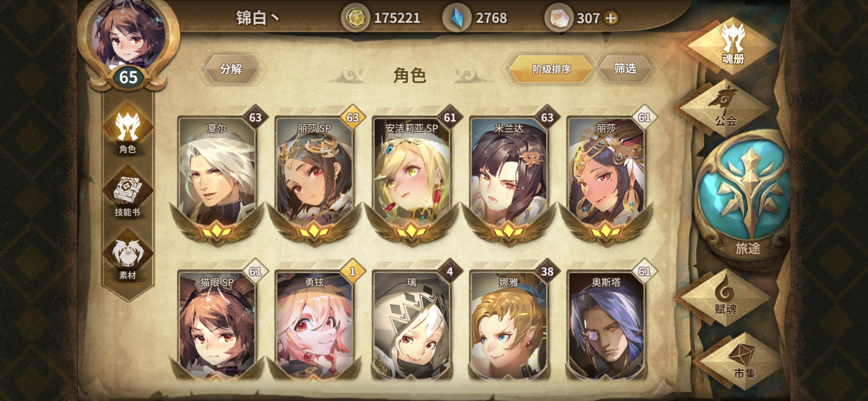
Task: Open the 魂册 soul book icon
Action: [x=732, y=45]
